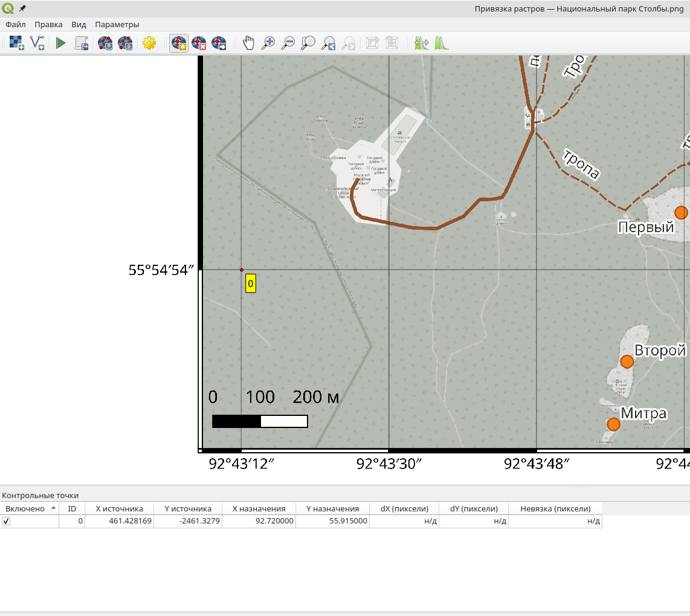
Task: Select the Delete Point tool
Action: click(x=199, y=43)
